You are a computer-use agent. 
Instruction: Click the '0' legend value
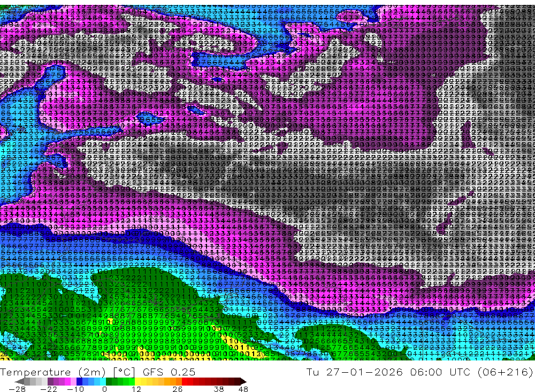[104, 389]
